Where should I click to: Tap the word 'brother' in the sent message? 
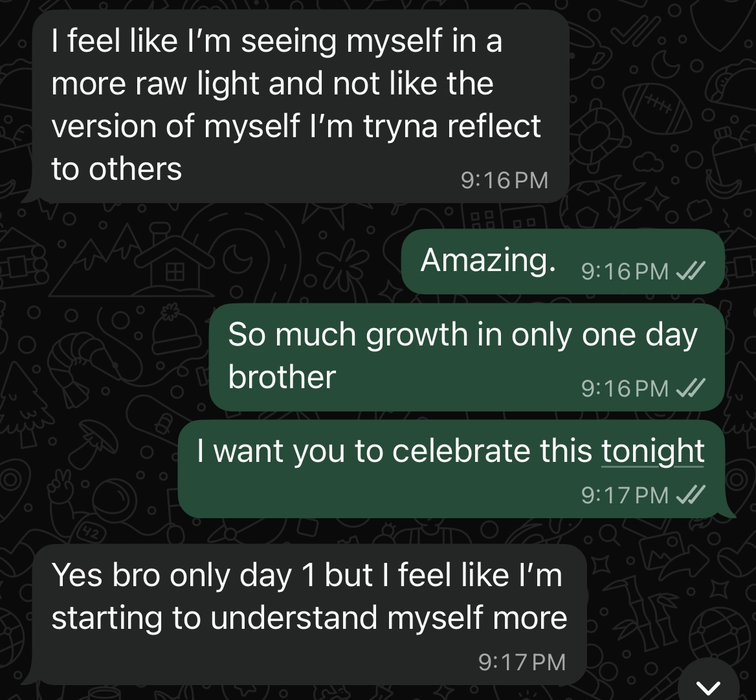point(282,377)
